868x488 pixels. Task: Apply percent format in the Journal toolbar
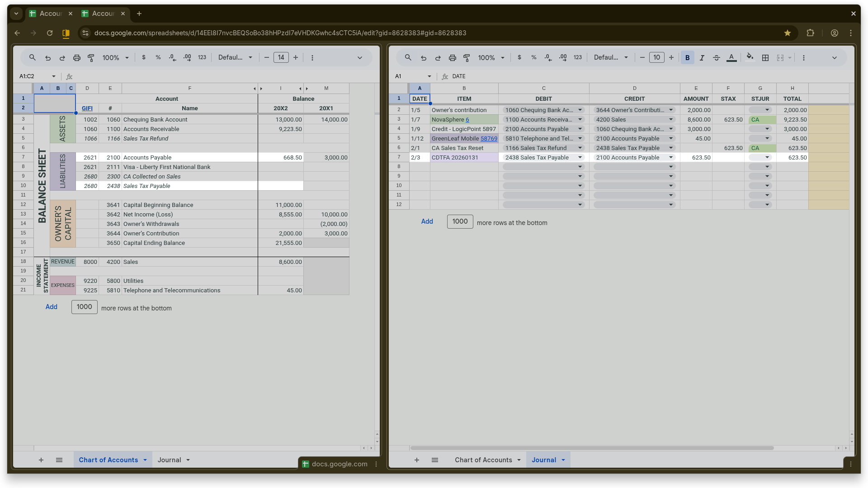(x=533, y=57)
